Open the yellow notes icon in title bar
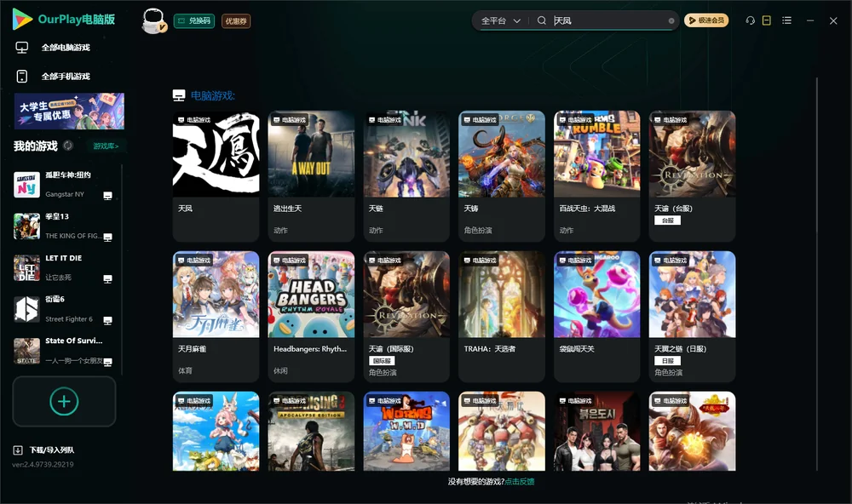This screenshot has width=852, height=504. coord(767,20)
